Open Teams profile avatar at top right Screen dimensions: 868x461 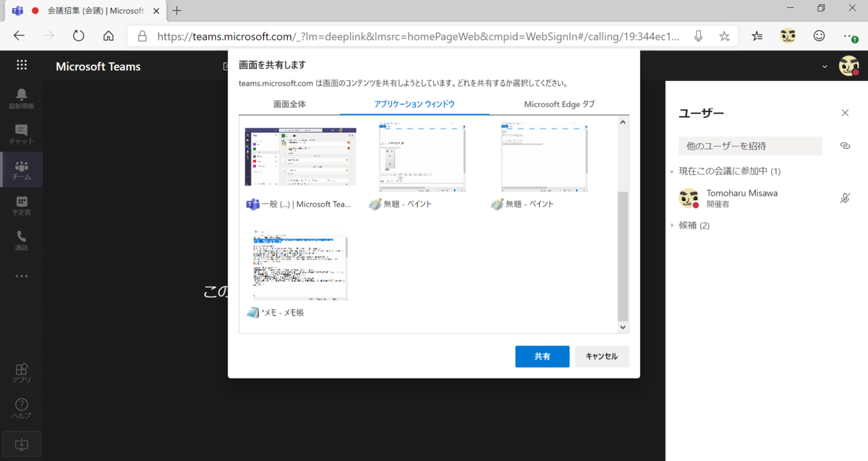click(x=848, y=66)
